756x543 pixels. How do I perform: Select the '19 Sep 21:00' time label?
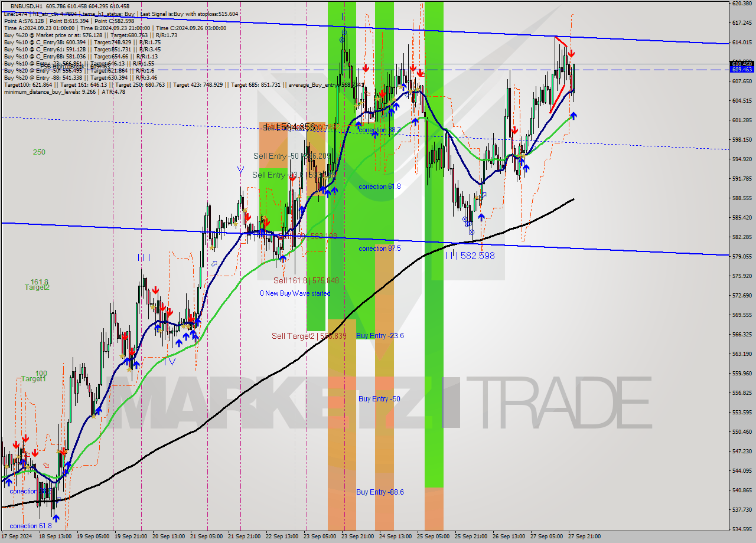pyautogui.click(x=131, y=537)
